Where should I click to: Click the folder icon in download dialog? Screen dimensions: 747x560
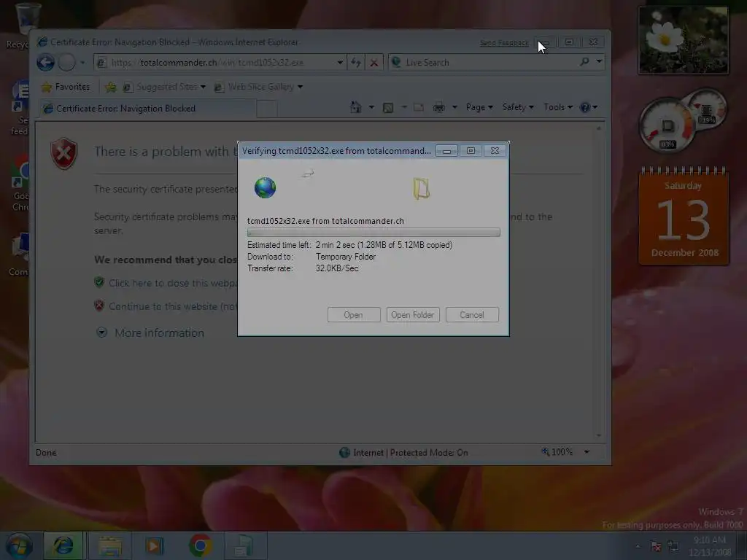(421, 189)
